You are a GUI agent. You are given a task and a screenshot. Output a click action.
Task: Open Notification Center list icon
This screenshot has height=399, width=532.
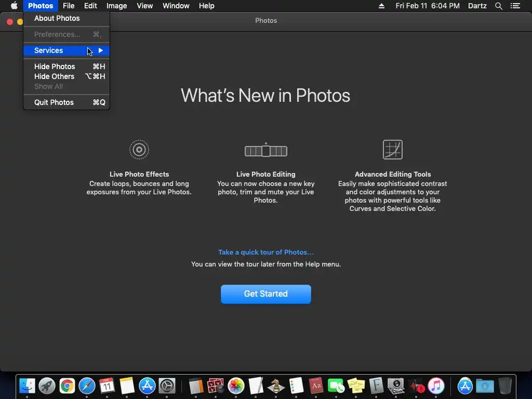[515, 6]
